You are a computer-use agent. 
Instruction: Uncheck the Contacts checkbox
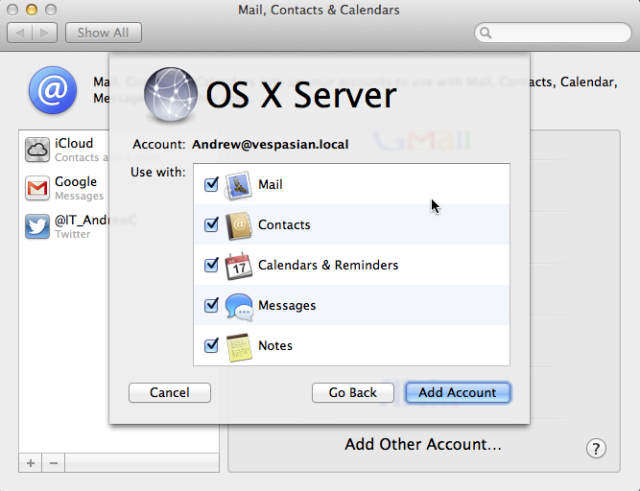[x=211, y=224]
